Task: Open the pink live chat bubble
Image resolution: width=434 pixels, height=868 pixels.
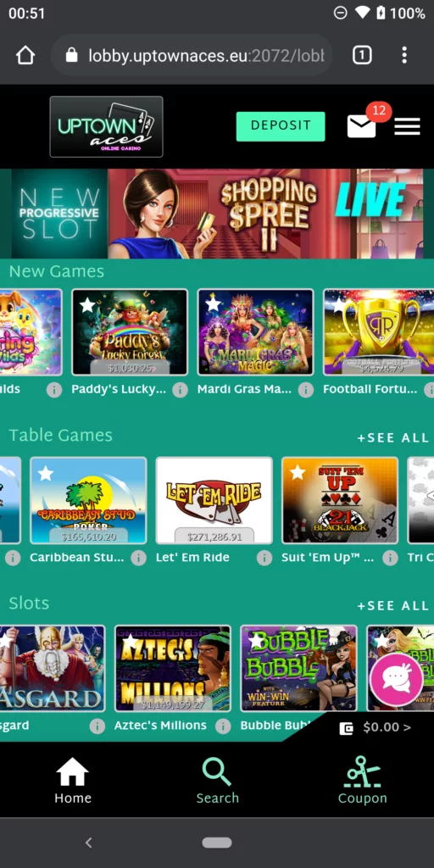Action: pyautogui.click(x=397, y=680)
